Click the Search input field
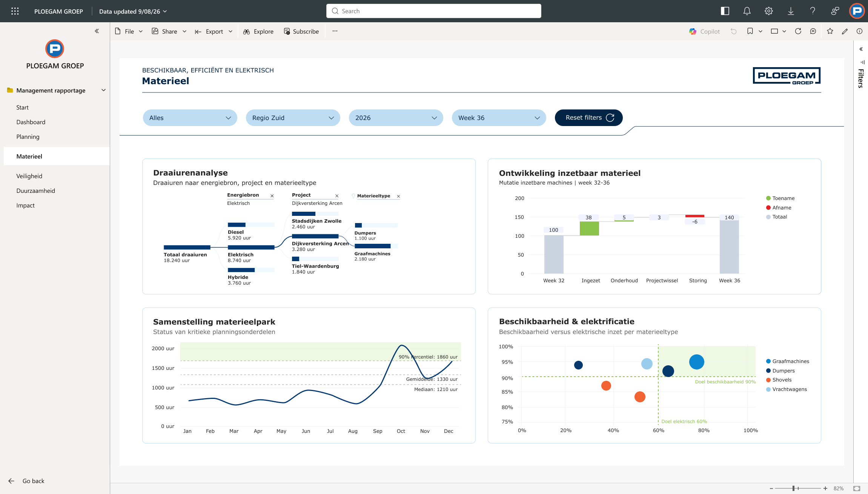Screen dimensions: 868x494 (x=434, y=11)
